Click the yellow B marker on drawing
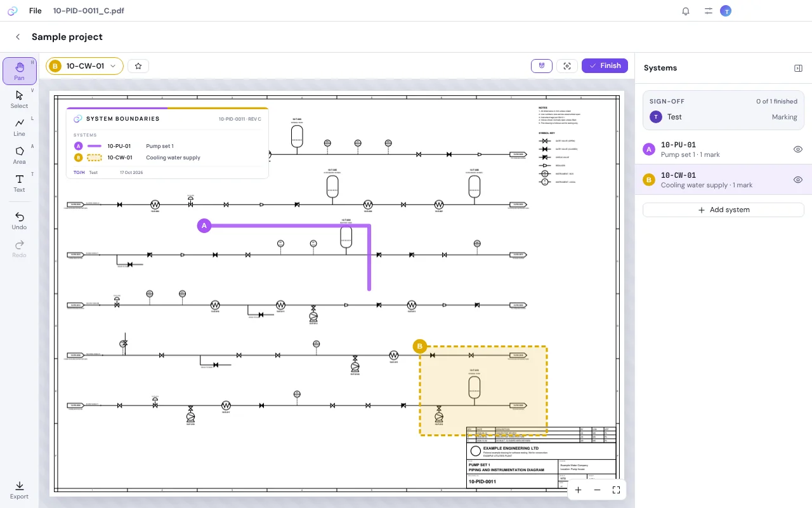The height and width of the screenshot is (508, 812). [x=419, y=347]
